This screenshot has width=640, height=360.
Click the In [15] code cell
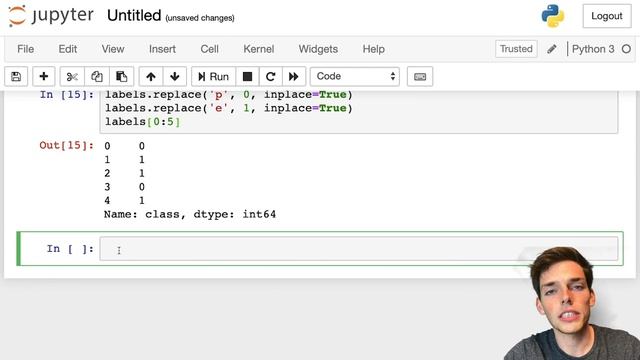359,111
